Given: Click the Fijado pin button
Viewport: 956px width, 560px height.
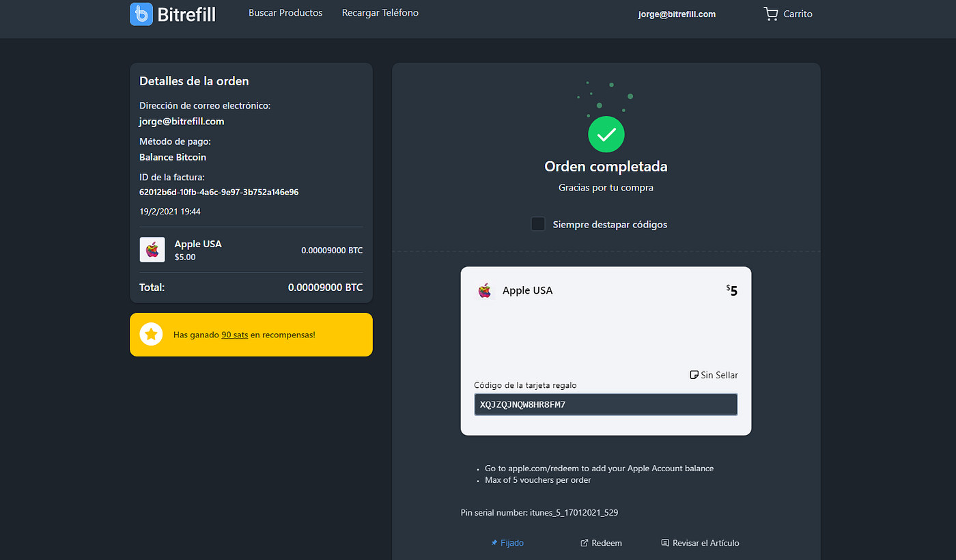Looking at the screenshot, I should (x=507, y=543).
